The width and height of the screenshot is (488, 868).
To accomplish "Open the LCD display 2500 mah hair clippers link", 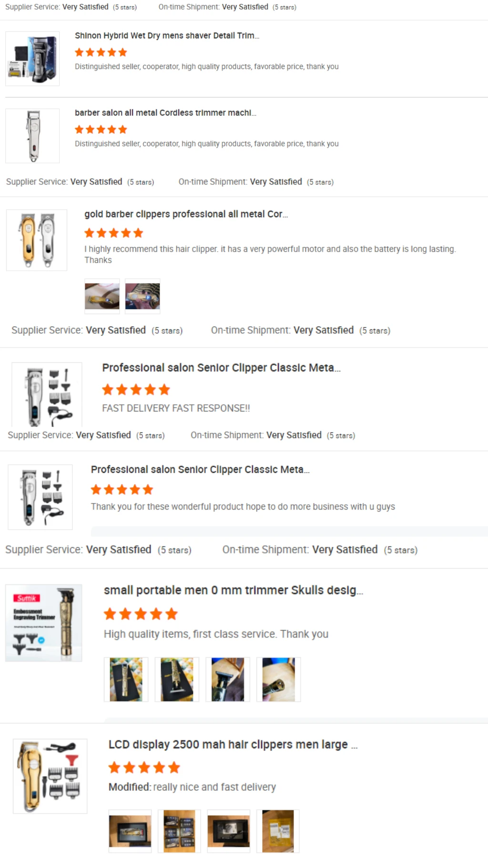I will click(x=233, y=745).
